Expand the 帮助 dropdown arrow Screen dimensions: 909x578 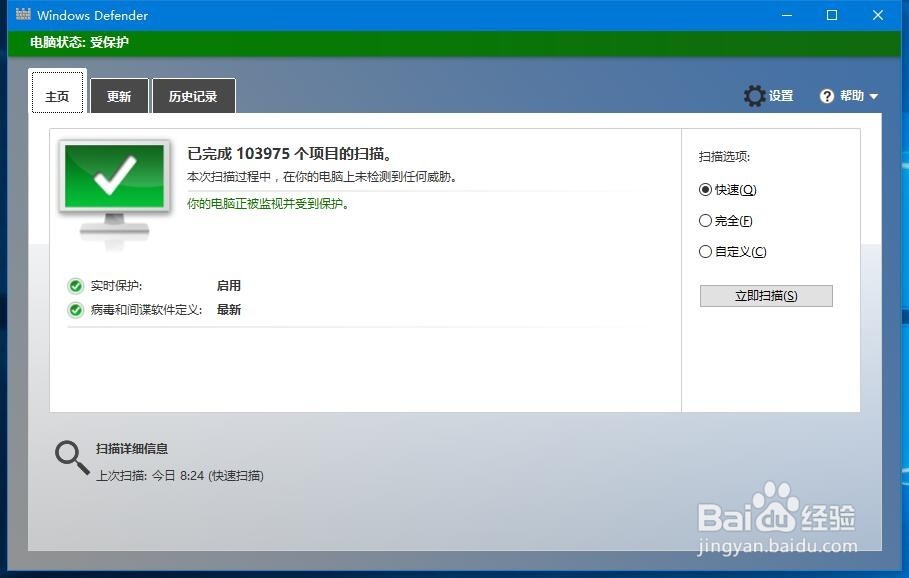tap(874, 96)
